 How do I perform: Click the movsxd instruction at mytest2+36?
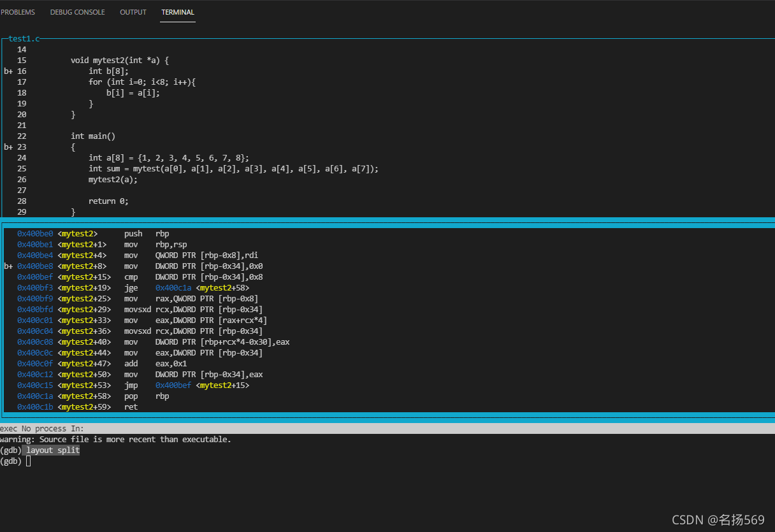194,331
